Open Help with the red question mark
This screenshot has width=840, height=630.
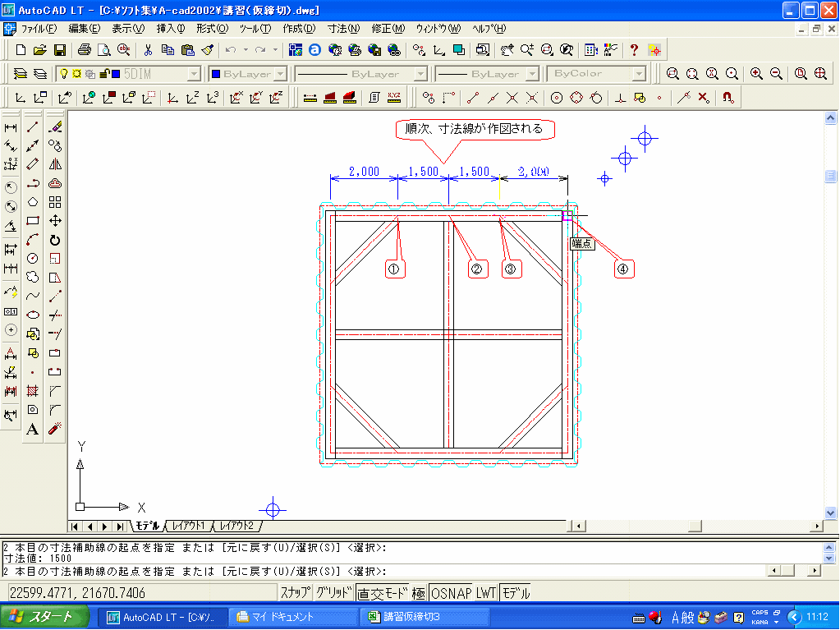(634, 50)
